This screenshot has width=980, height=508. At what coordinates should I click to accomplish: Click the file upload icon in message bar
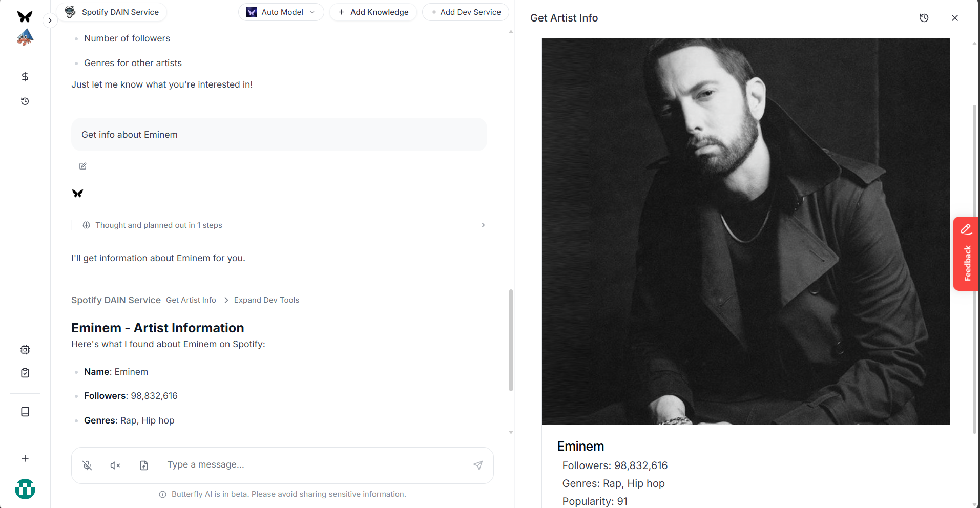click(x=144, y=465)
